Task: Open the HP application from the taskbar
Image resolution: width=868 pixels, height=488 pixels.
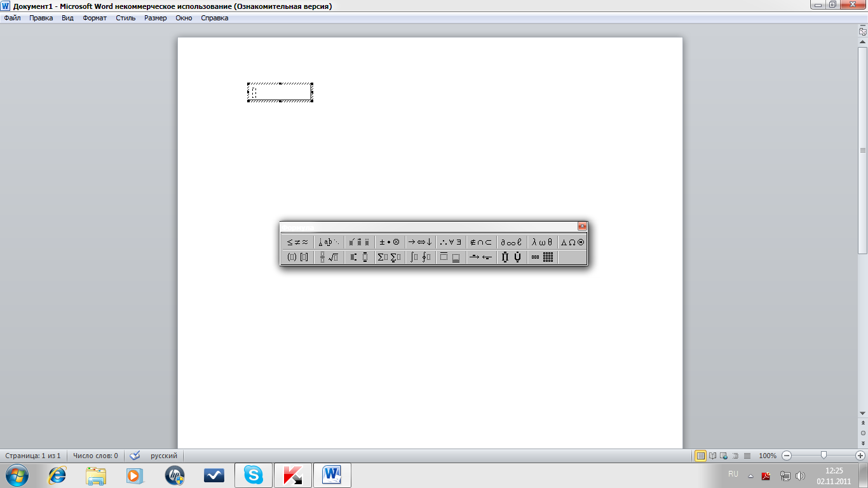Action: [174, 475]
